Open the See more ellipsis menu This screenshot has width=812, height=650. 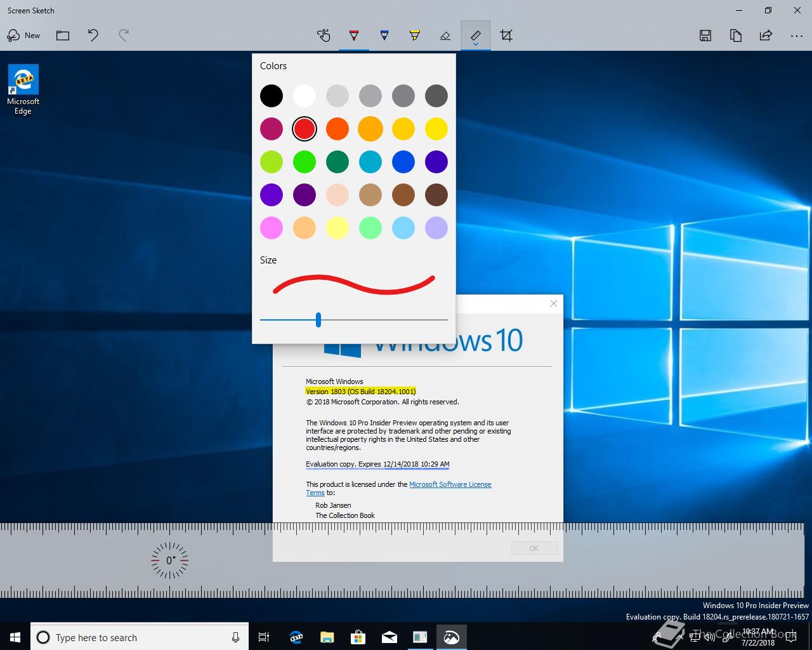pos(797,36)
